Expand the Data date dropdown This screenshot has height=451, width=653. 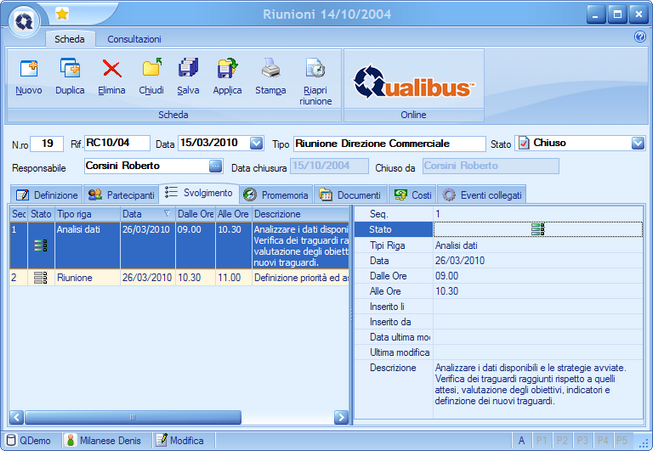click(256, 143)
